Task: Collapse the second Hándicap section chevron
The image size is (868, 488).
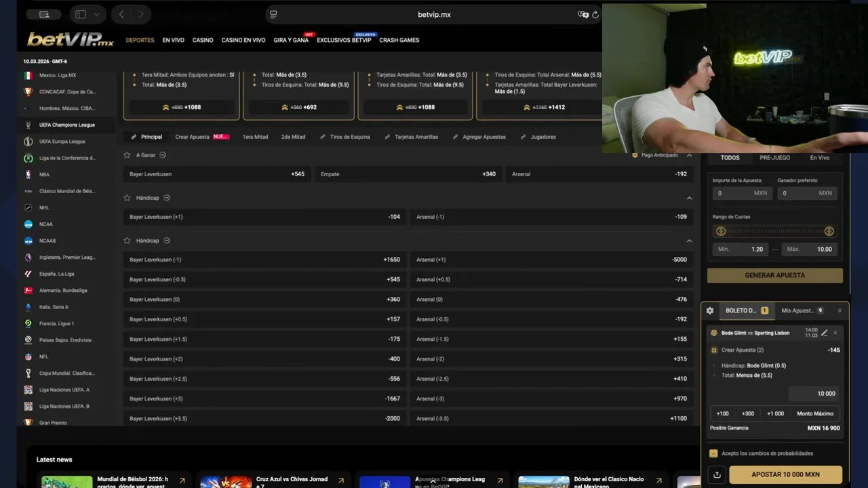Action: coord(689,241)
